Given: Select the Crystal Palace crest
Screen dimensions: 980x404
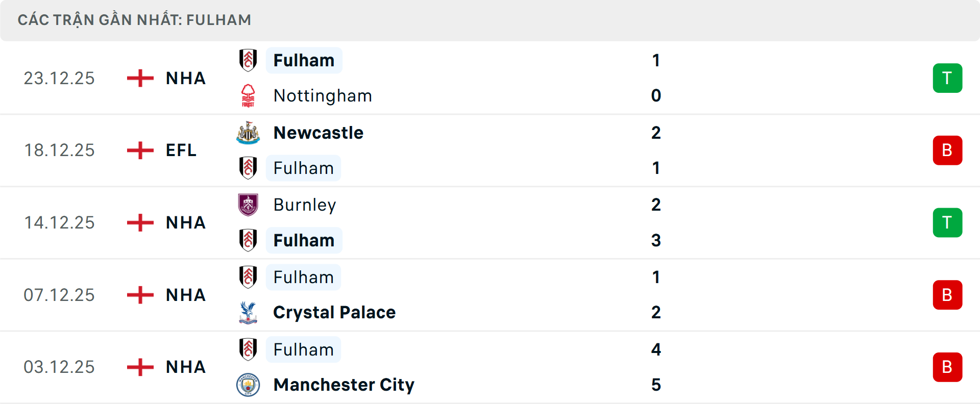Looking at the screenshot, I should pos(249,312).
